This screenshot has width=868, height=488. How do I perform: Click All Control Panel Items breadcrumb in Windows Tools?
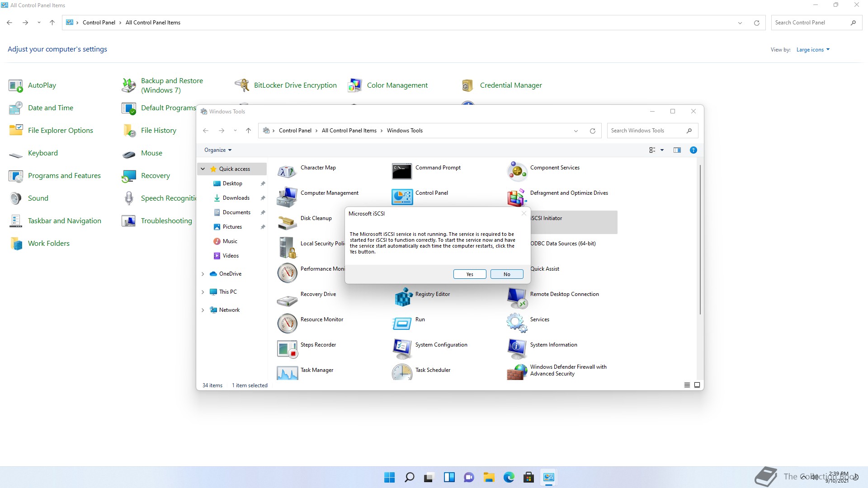[349, 131]
